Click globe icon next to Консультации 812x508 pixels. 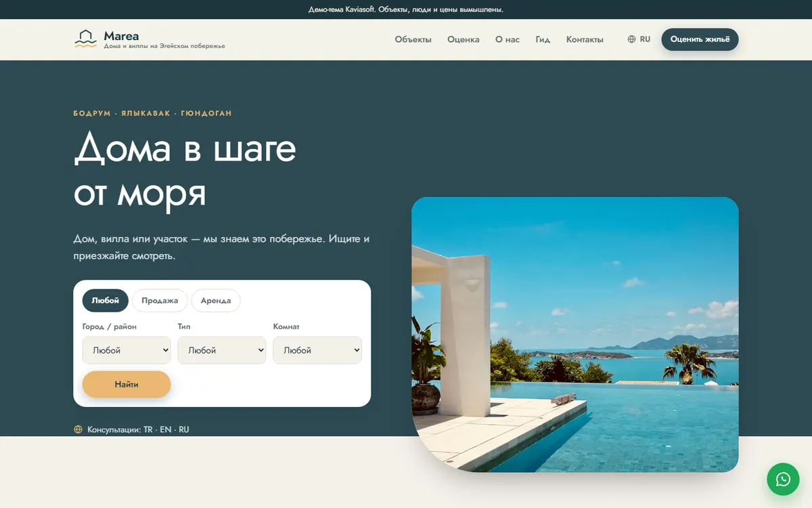coord(78,429)
